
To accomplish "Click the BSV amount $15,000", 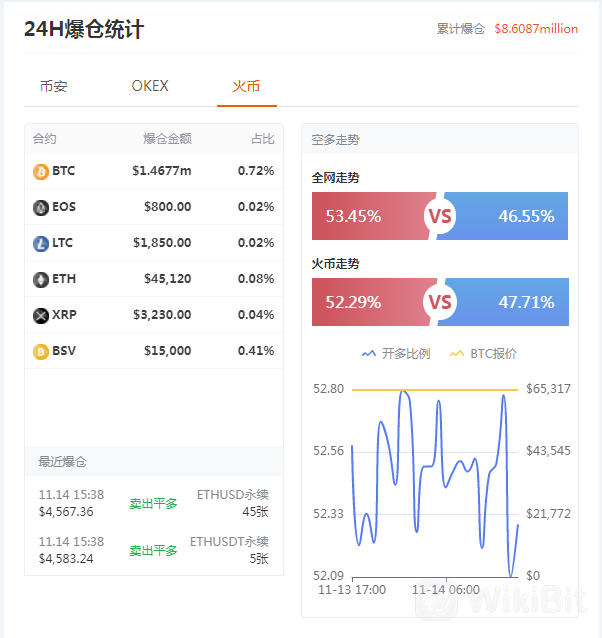I will [x=168, y=351].
